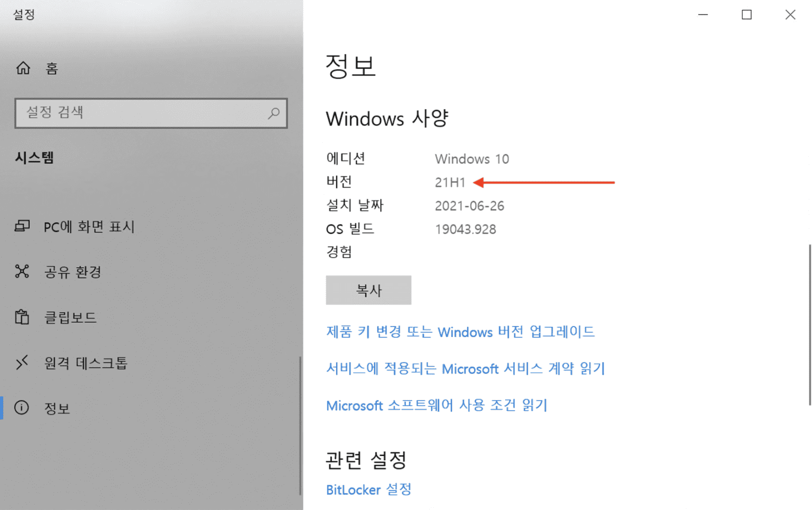Open PC에 화면 표시 settings page

89,227
